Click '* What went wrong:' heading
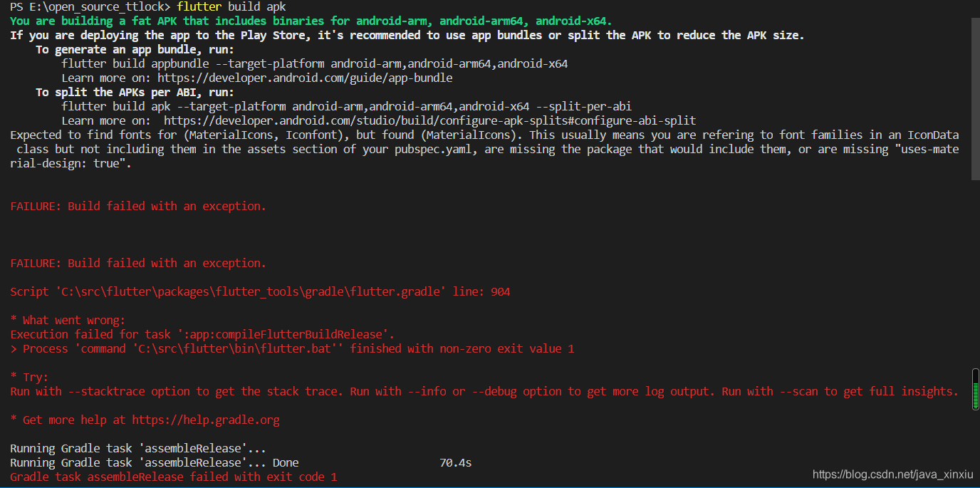Image resolution: width=980 pixels, height=488 pixels. (68, 320)
